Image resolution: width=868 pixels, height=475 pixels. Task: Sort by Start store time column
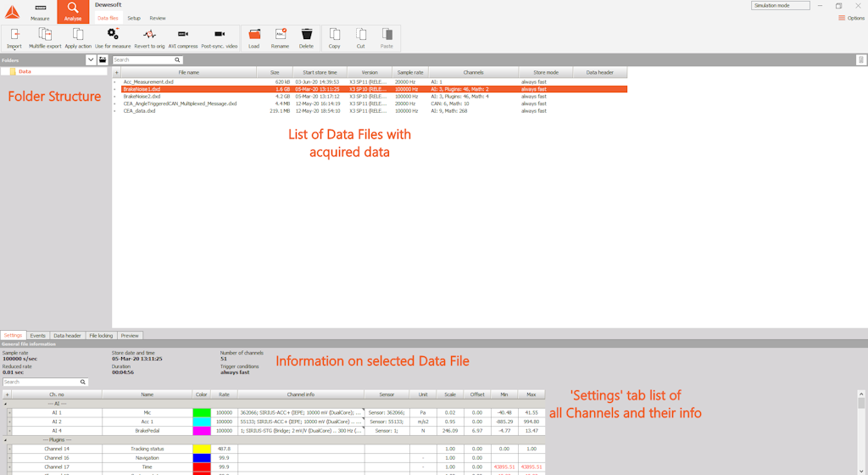(320, 73)
